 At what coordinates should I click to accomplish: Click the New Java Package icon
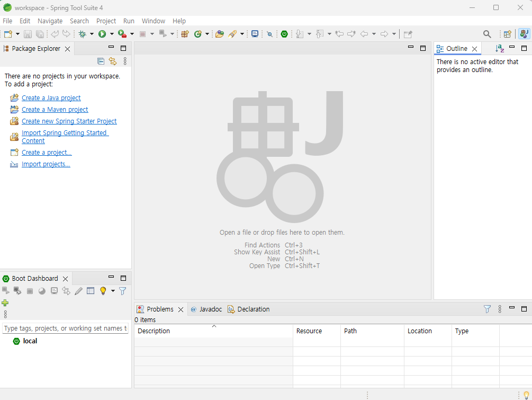pos(185,34)
